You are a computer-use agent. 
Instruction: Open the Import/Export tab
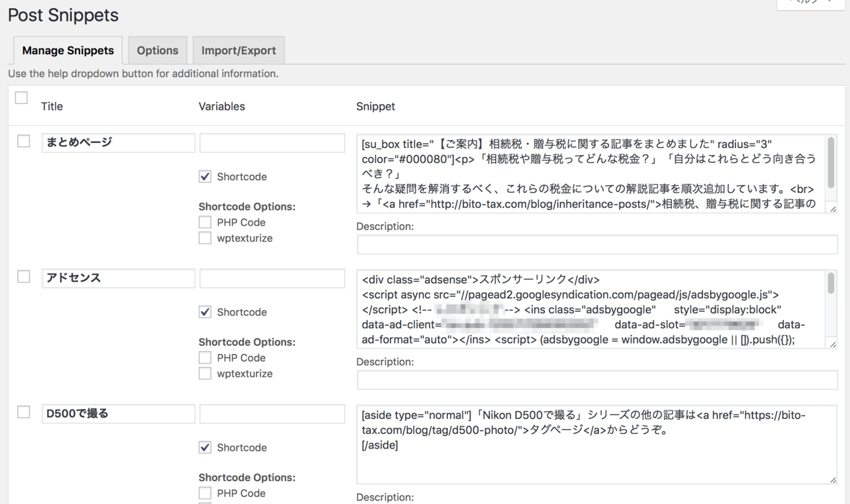238,50
